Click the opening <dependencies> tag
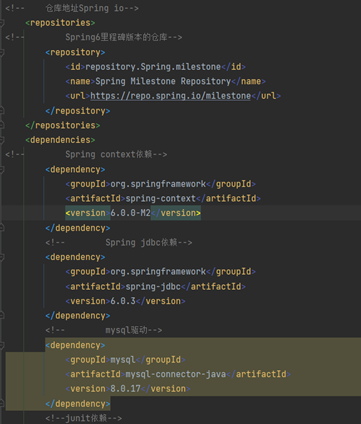 click(60, 140)
